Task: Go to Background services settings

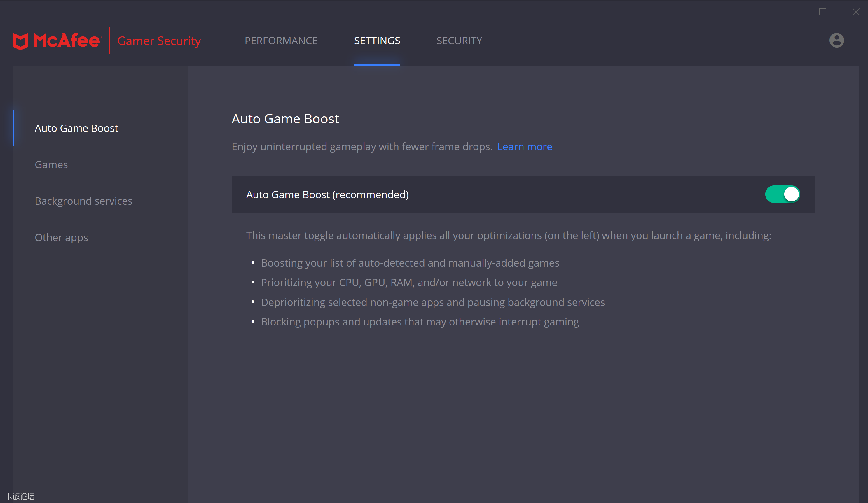Action: click(83, 201)
